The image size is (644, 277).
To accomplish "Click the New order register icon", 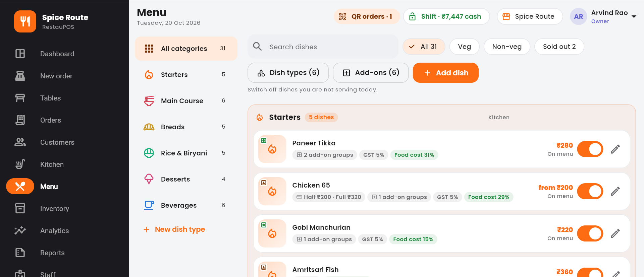I will coord(20,76).
